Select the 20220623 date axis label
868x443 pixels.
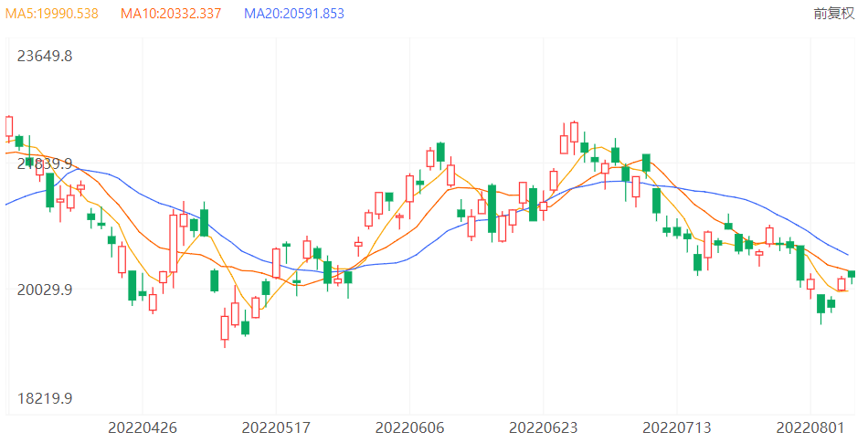pyautogui.click(x=543, y=427)
